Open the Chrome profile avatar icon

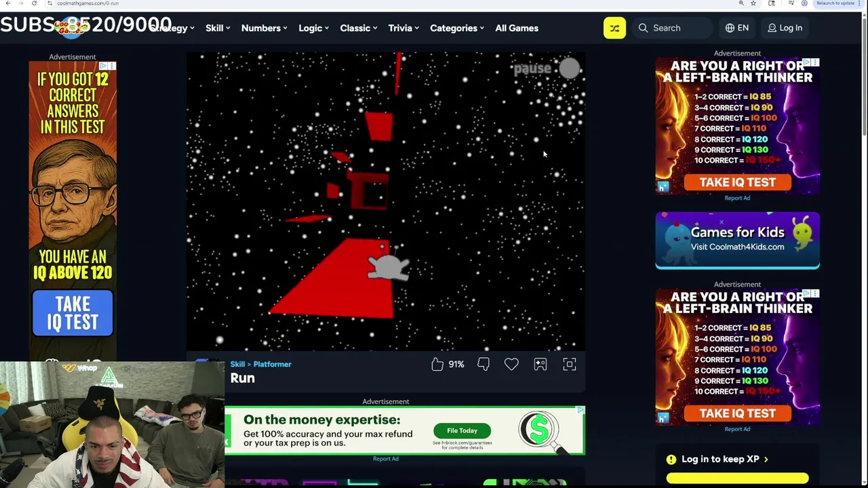804,3
